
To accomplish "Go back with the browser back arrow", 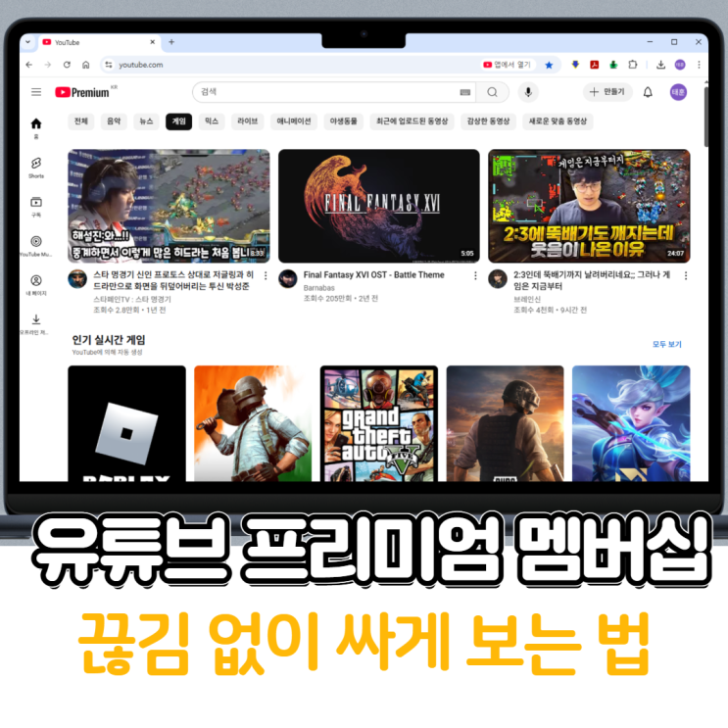I will click(x=29, y=65).
